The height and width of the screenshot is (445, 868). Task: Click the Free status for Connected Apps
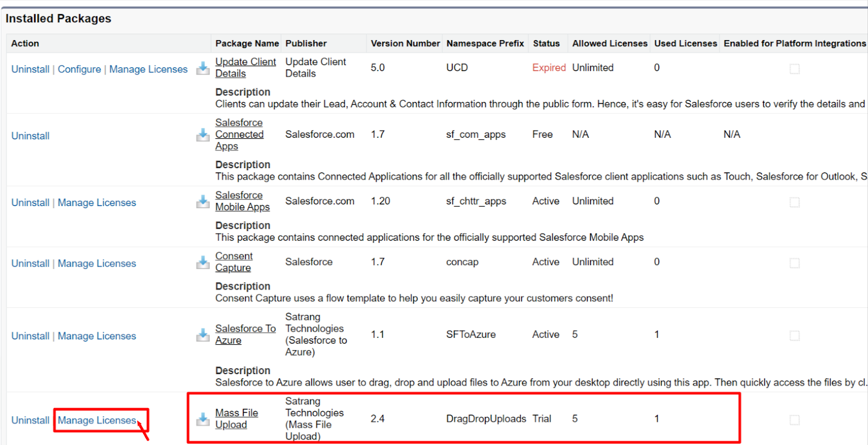pyautogui.click(x=542, y=134)
